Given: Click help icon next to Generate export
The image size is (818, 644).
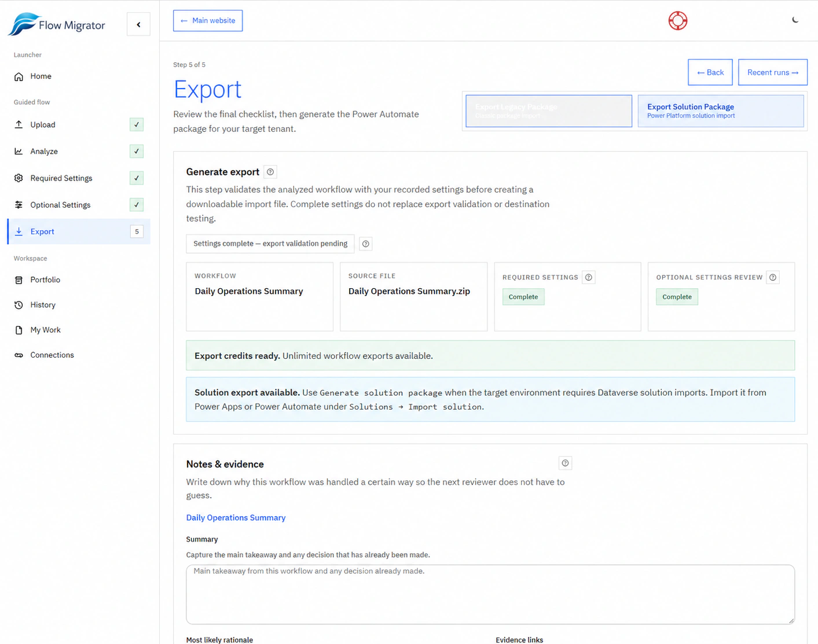Looking at the screenshot, I should (270, 172).
